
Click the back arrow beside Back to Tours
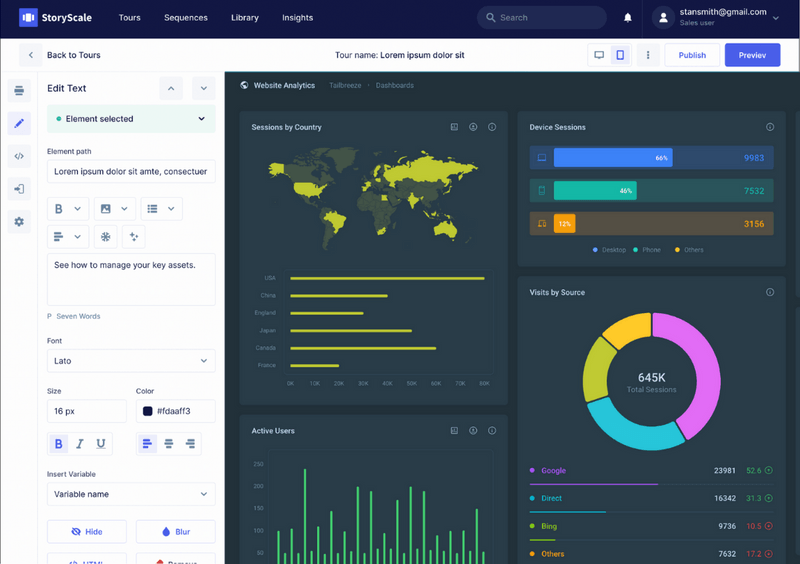pyautogui.click(x=31, y=55)
